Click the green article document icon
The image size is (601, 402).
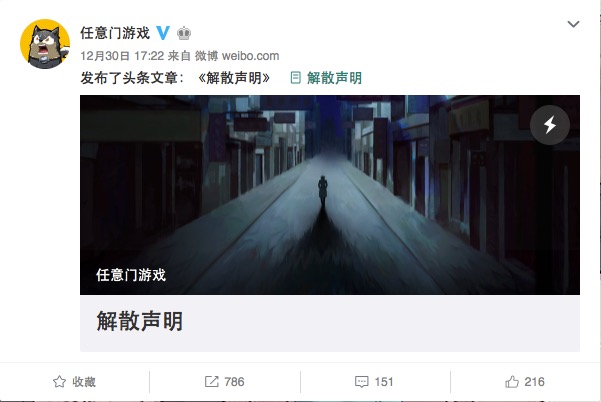296,78
